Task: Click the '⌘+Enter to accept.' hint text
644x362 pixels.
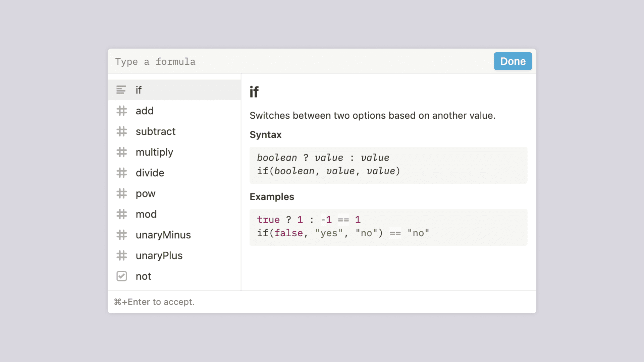Action: [x=154, y=302]
